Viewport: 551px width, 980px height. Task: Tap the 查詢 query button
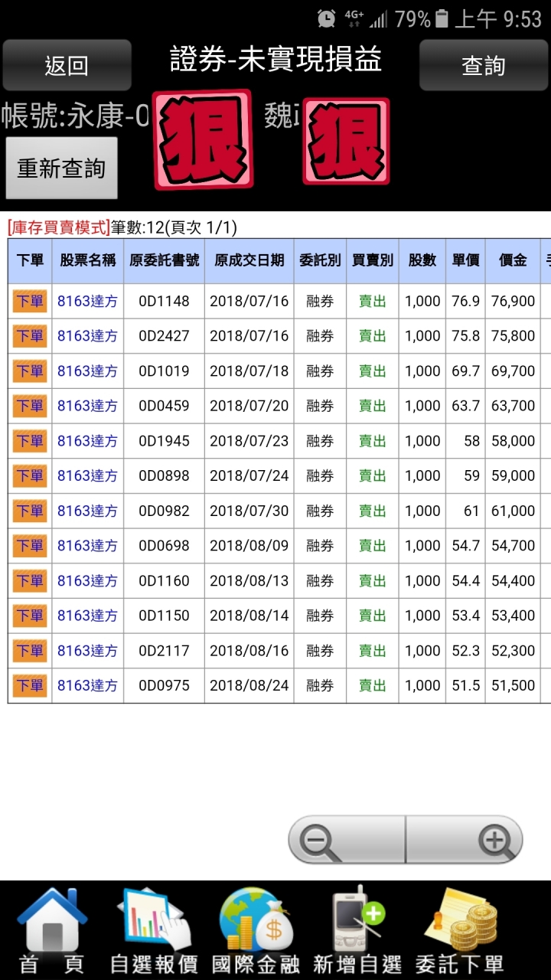[x=484, y=65]
